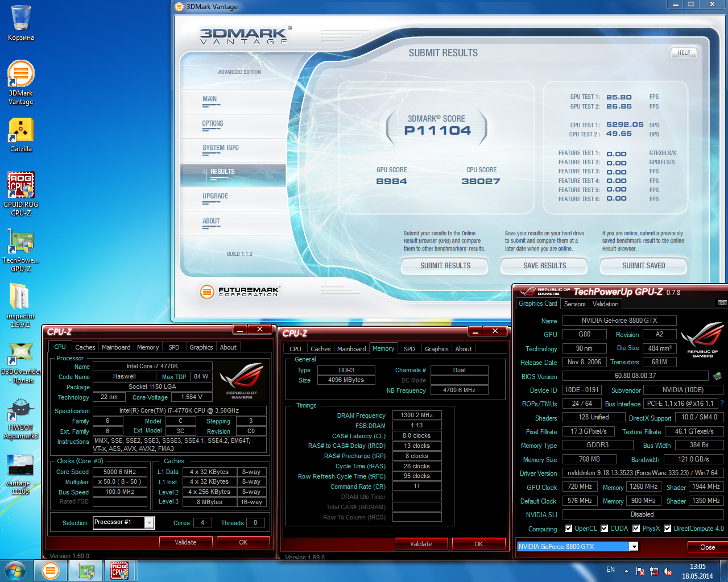Click the SAVE RESULTS button

(x=544, y=265)
